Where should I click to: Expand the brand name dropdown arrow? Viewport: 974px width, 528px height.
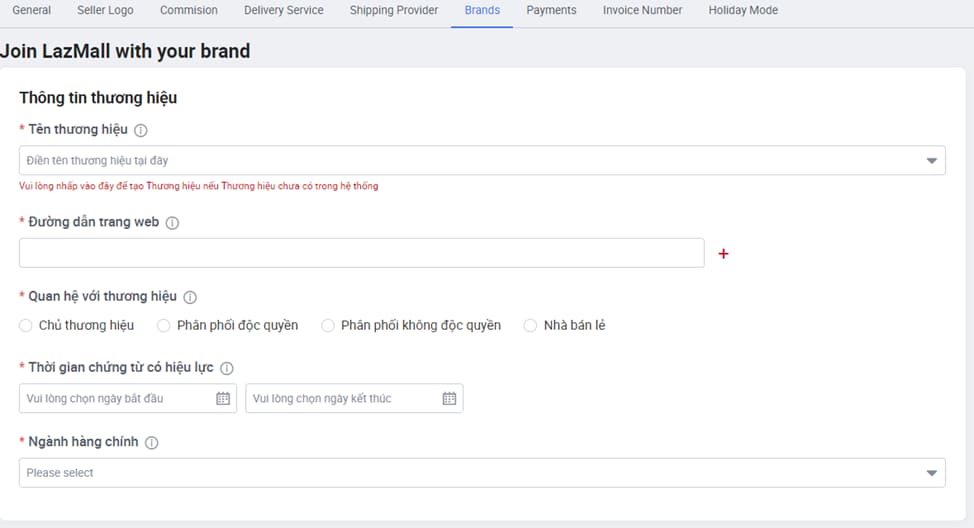pyautogui.click(x=931, y=161)
